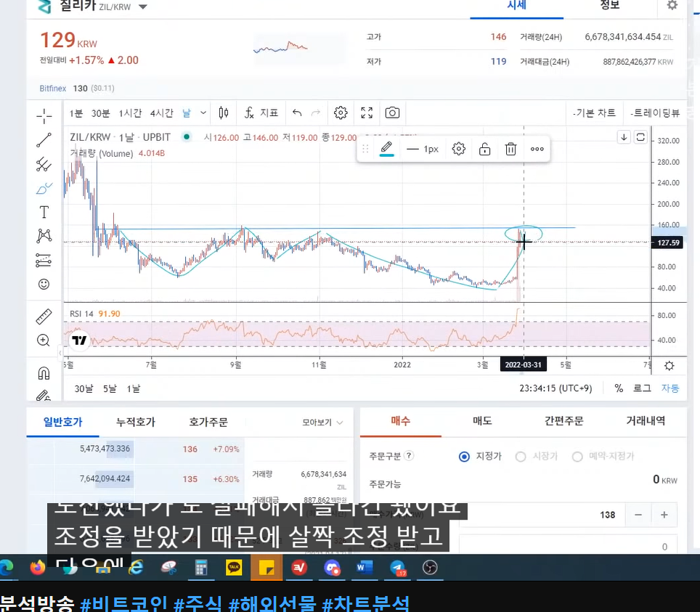
Task: Select the 4시간 interval
Action: click(x=162, y=113)
